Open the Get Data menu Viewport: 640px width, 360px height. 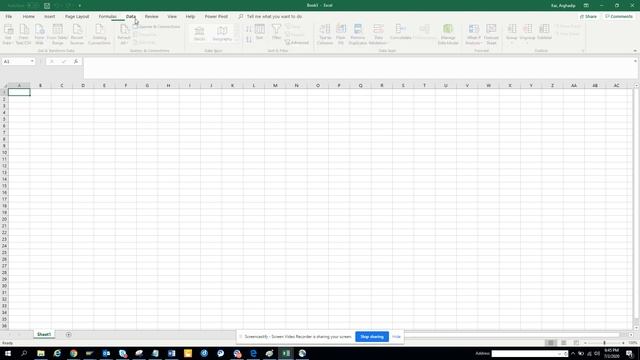pos(8,34)
